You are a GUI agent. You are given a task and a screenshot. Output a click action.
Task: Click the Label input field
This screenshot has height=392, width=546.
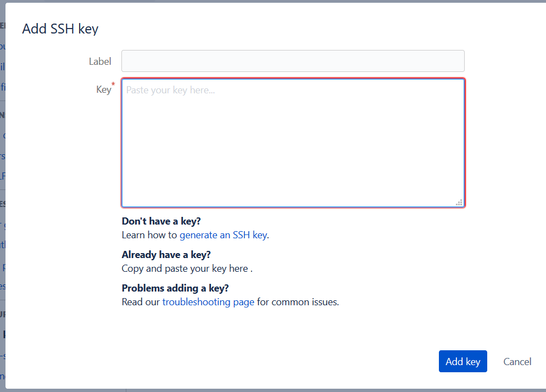(x=293, y=61)
